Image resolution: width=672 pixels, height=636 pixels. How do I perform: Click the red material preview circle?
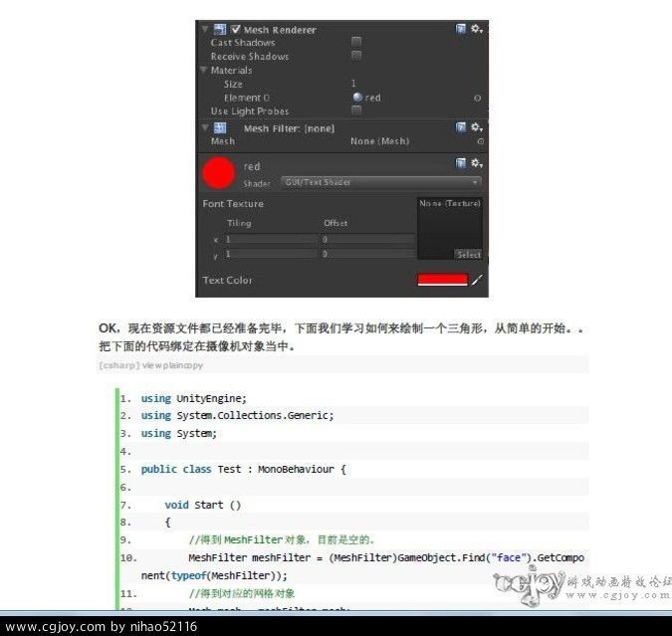pos(219,173)
